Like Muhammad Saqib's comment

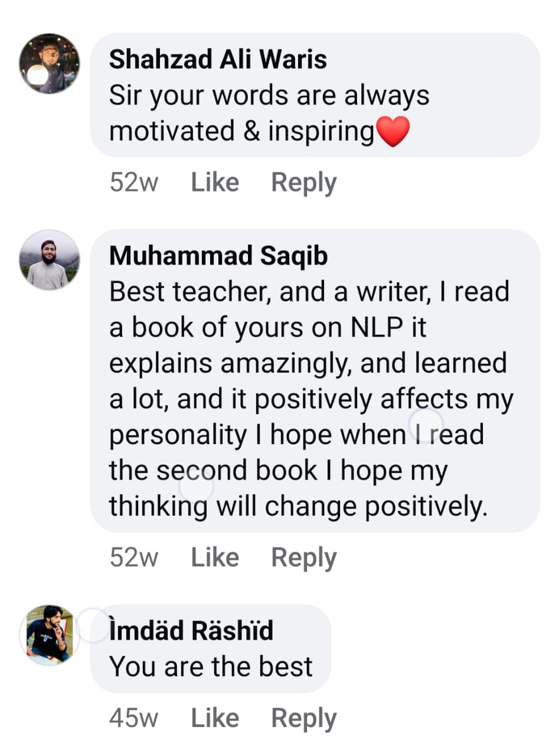215,557
